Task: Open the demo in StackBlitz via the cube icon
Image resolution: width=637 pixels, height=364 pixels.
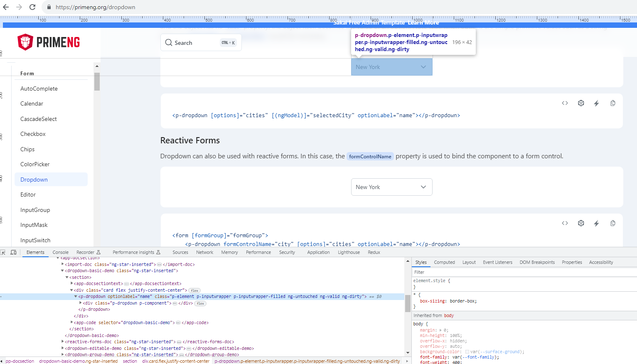Action: (x=580, y=103)
